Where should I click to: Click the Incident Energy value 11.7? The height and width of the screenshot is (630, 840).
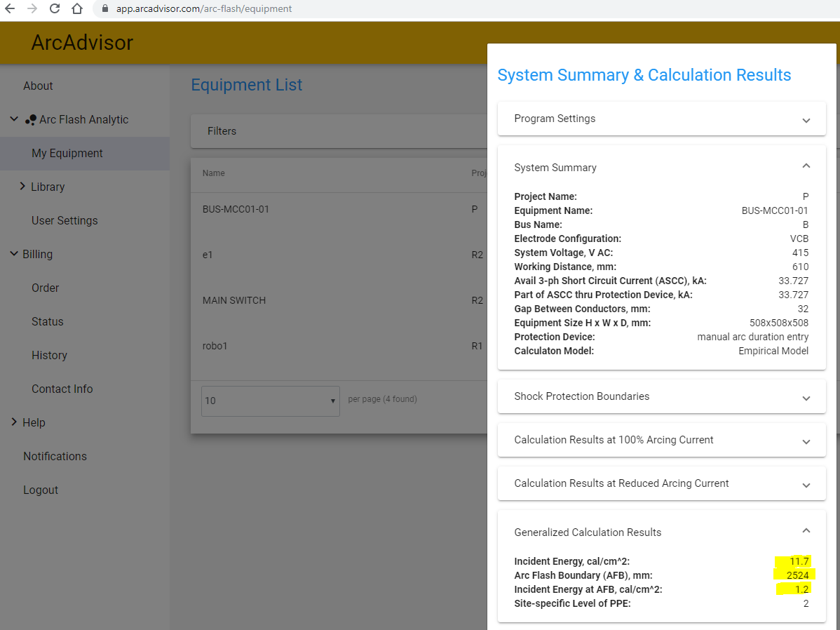[x=799, y=561]
